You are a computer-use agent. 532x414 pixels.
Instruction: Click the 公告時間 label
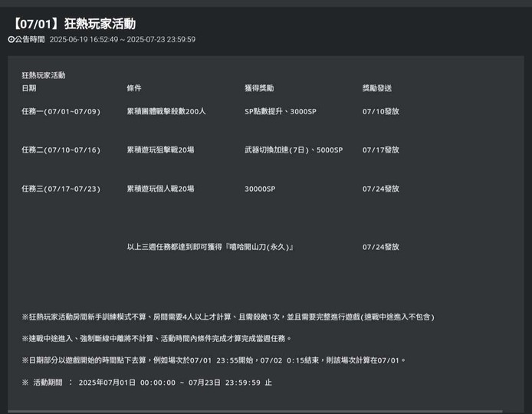(30, 39)
